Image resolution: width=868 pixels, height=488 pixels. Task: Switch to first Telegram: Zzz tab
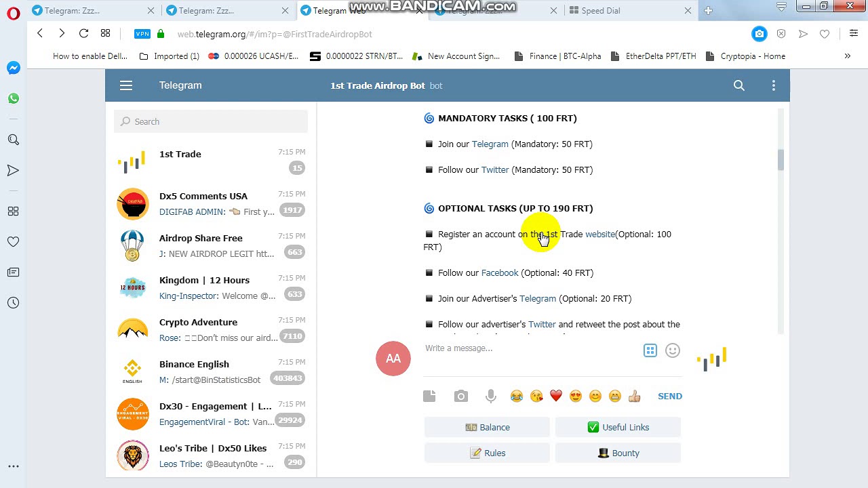(92, 10)
